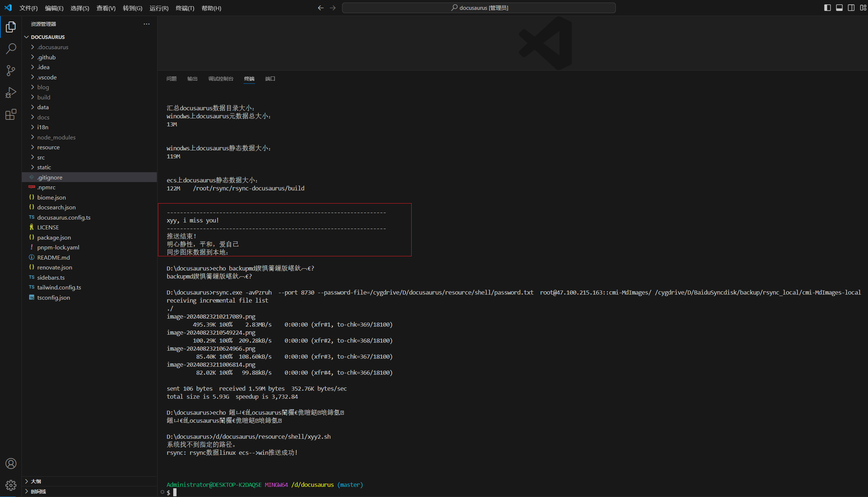Open the Manage gear settings icon
The height and width of the screenshot is (497, 868).
pyautogui.click(x=11, y=485)
